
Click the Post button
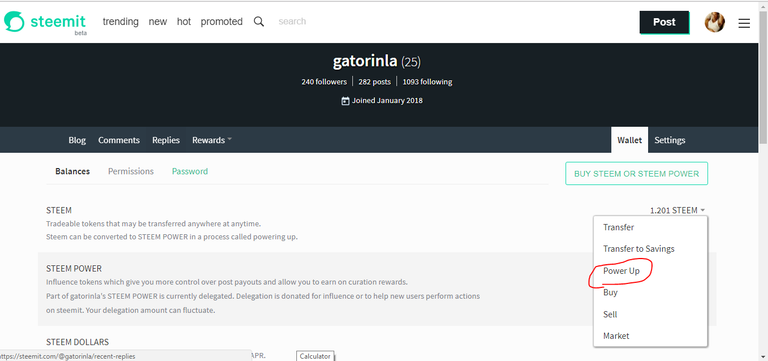point(664,22)
